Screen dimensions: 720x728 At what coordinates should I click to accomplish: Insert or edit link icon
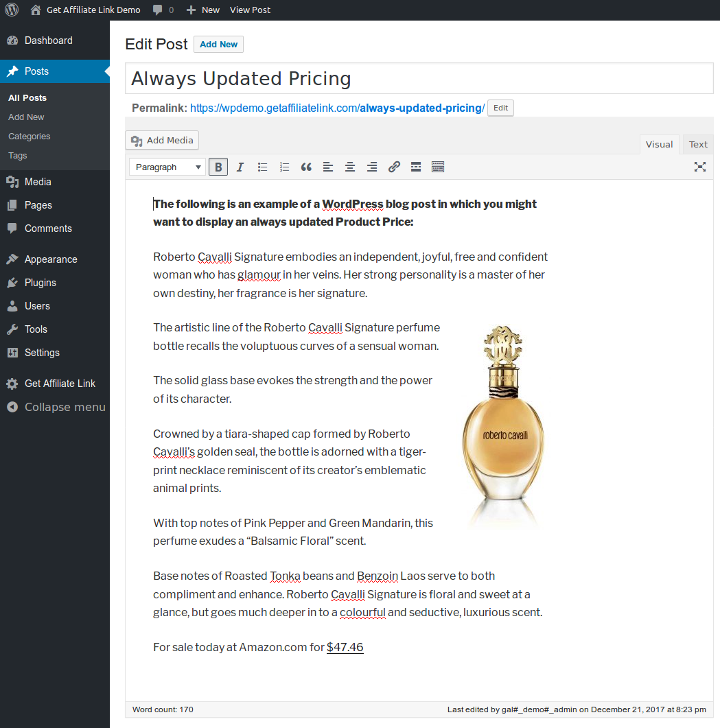(394, 167)
